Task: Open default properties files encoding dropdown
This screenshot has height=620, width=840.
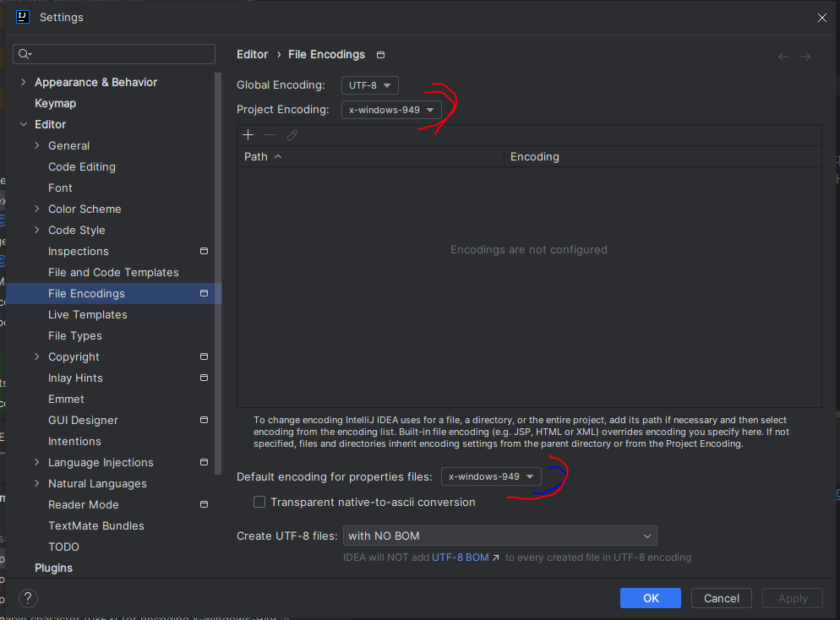Action: [x=491, y=476]
